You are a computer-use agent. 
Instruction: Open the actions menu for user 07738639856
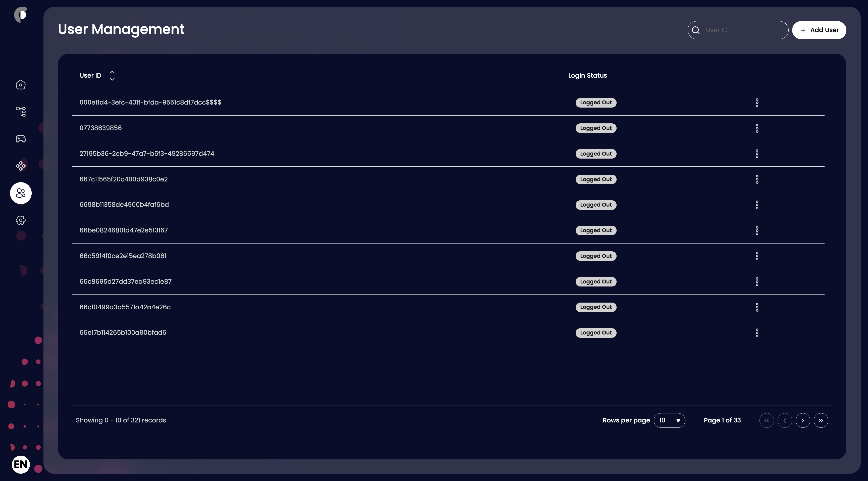coord(757,128)
